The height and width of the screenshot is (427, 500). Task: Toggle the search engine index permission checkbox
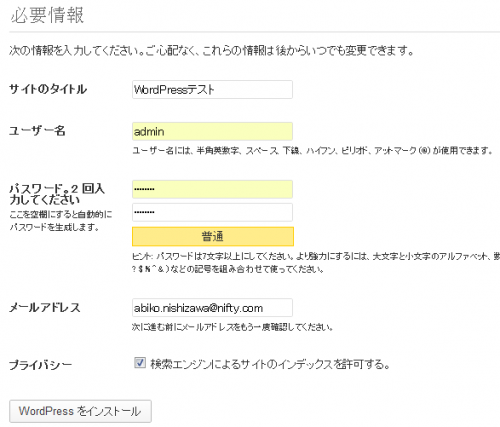pyautogui.click(x=140, y=363)
